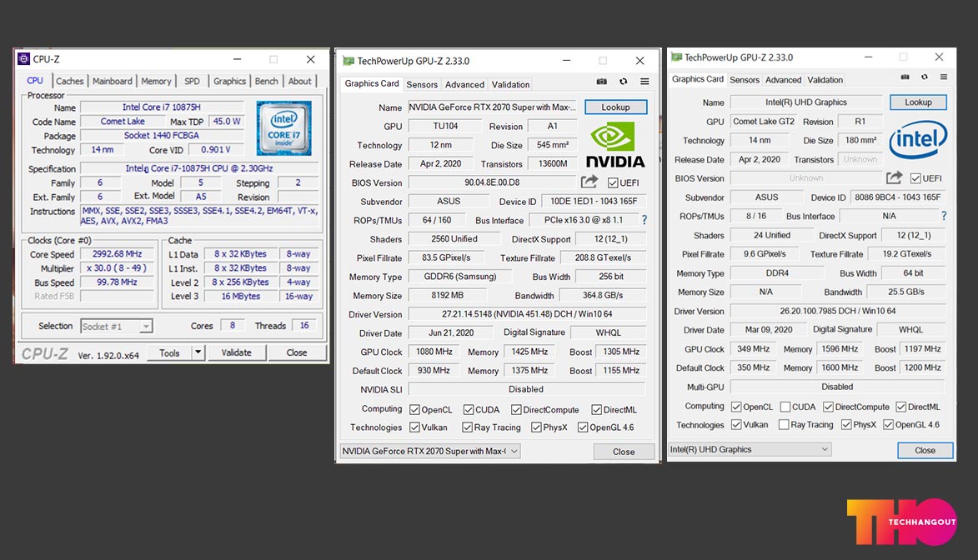Click the refresh icon in Intel GPU-Z window

point(925,77)
